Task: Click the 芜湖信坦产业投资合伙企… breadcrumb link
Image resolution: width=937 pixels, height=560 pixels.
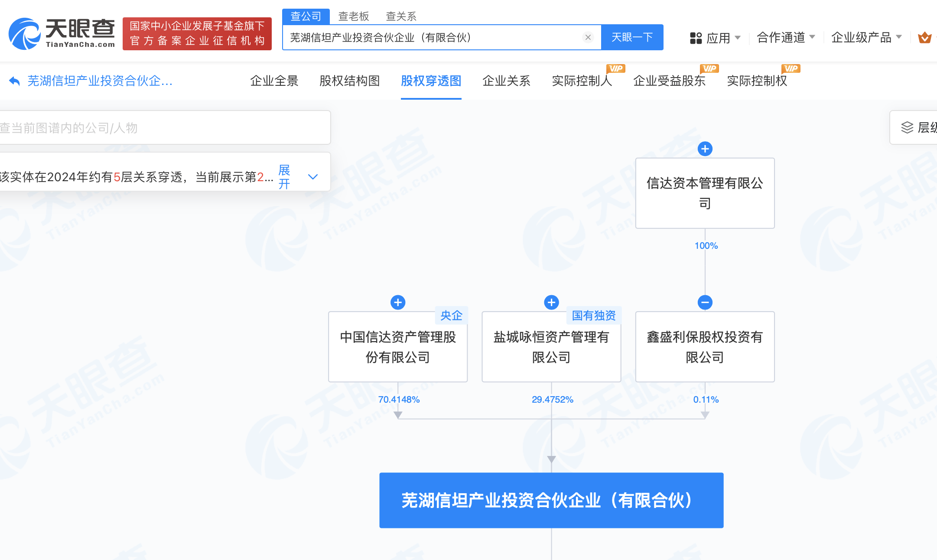Action: coord(100,81)
